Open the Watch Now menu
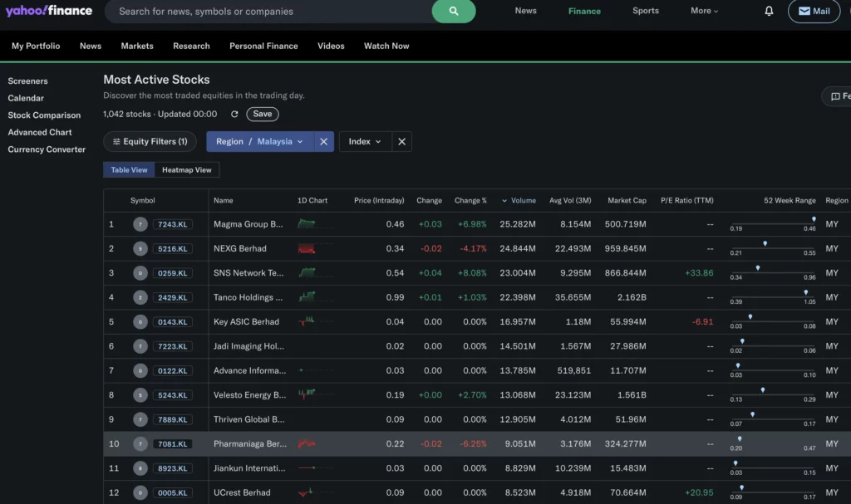851x504 pixels. [x=386, y=46]
